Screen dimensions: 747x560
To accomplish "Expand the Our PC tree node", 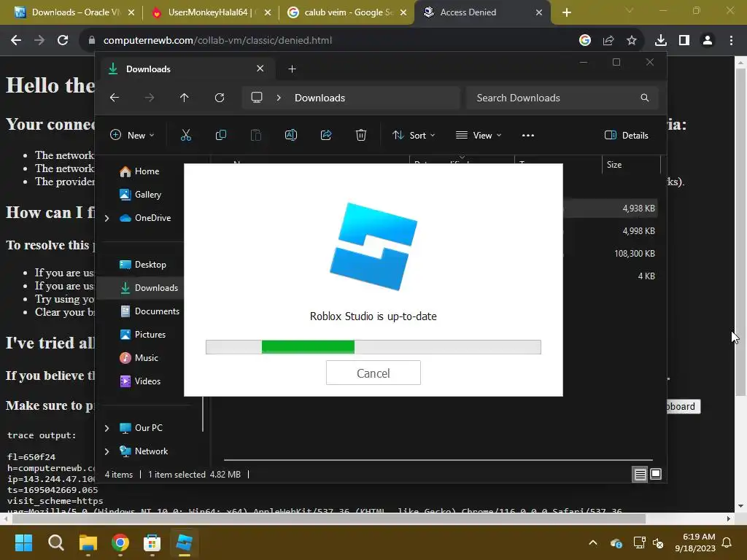I will 107,428.
